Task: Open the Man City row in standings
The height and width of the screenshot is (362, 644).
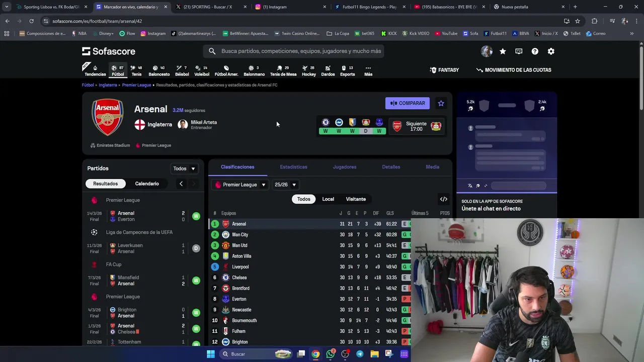Action: coord(310,235)
